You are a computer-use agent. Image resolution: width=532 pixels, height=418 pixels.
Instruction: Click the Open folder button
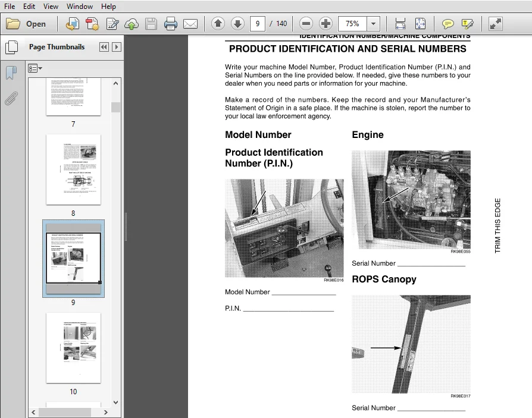(x=26, y=24)
